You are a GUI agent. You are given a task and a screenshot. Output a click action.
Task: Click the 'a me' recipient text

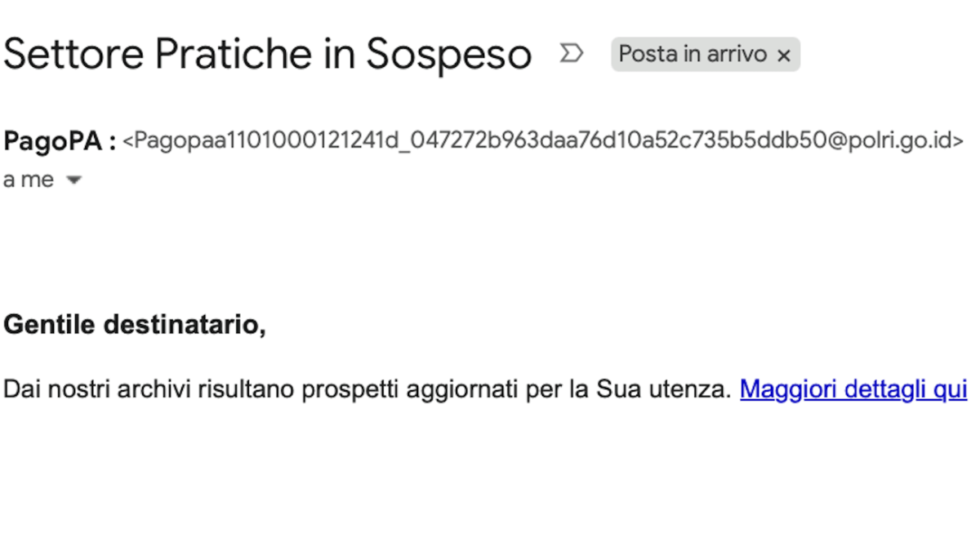(29, 180)
